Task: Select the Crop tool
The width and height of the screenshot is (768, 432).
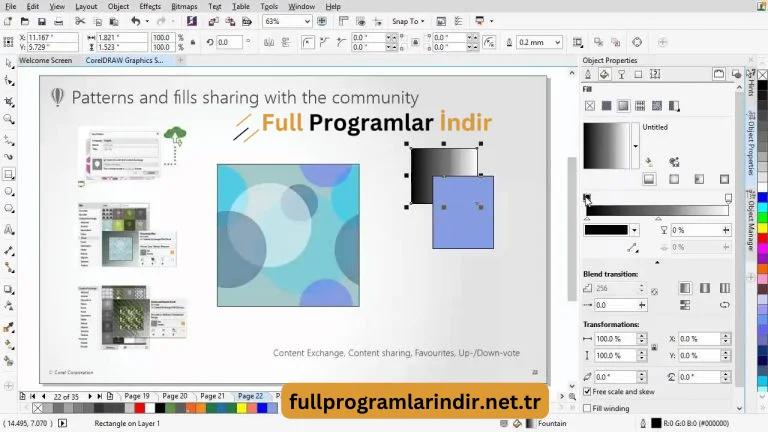Action: pyautogui.click(x=9, y=101)
